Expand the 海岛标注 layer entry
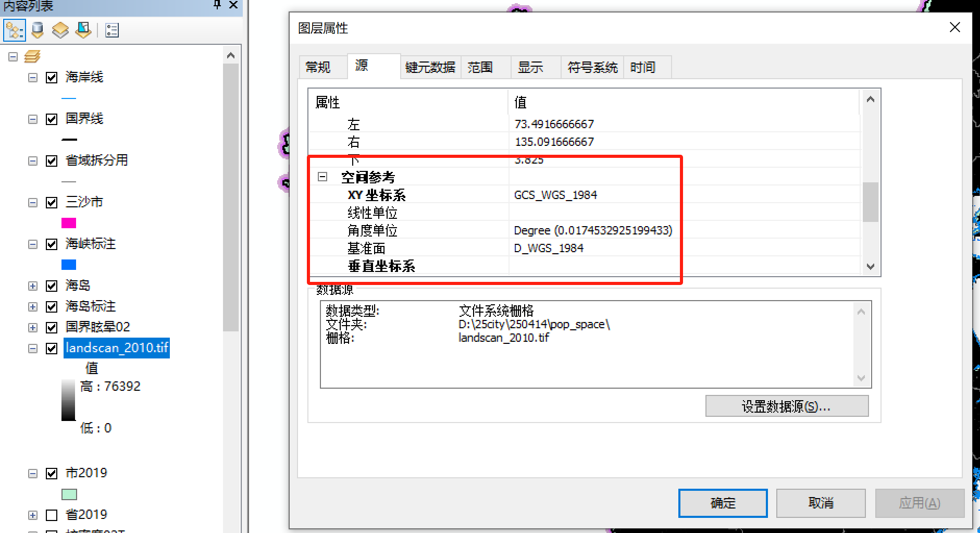Image resolution: width=980 pixels, height=533 pixels. click(x=33, y=306)
